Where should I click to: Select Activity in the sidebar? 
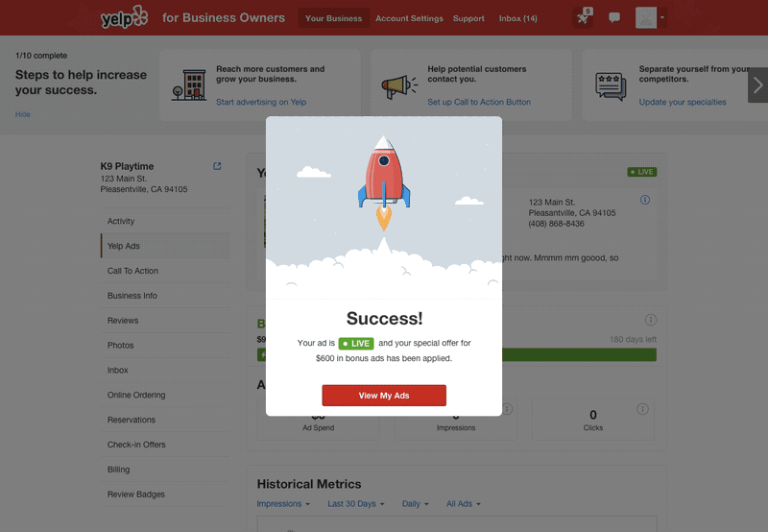coord(165,221)
